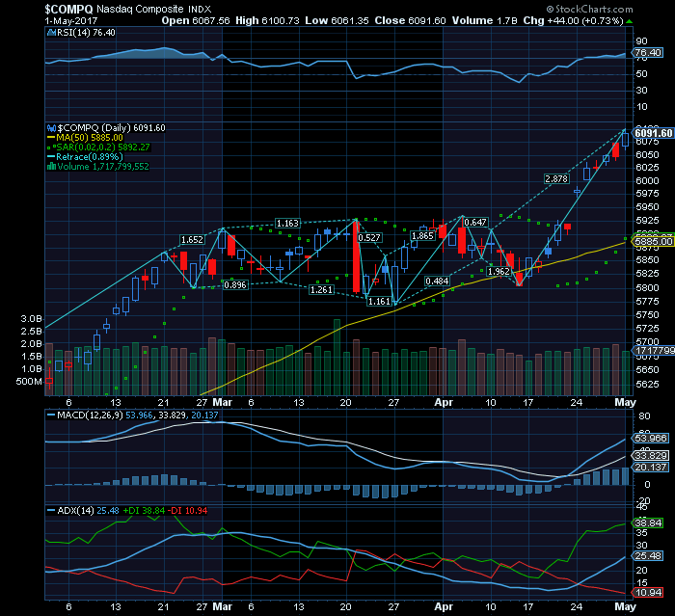The height and width of the screenshot is (616, 675).
Task: Click the 76.40 RSI axis value tag
Action: [647, 52]
